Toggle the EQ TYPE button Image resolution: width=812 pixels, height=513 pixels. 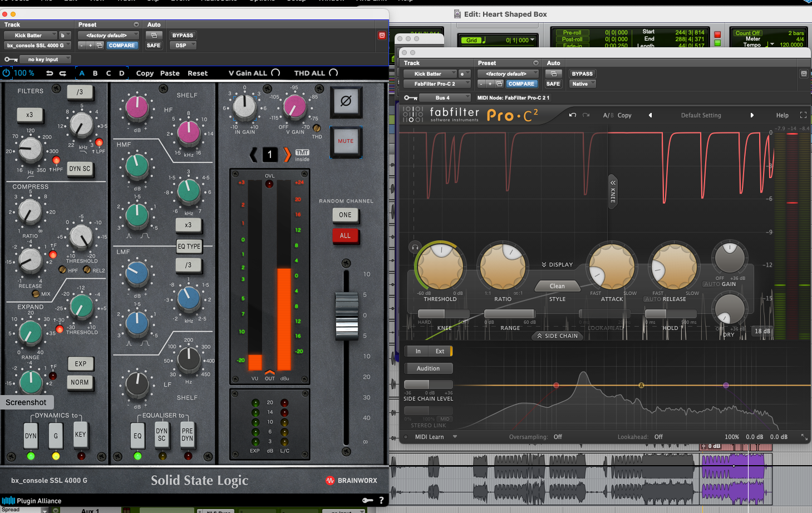point(189,246)
